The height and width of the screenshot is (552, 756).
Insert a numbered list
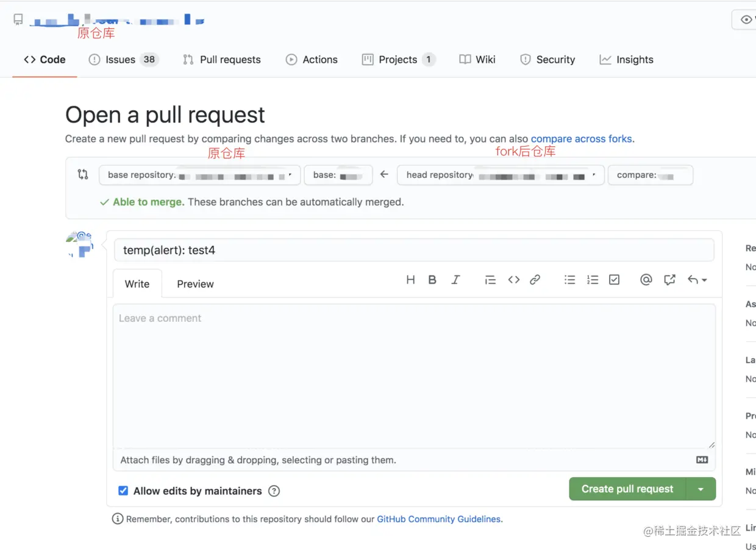coord(592,280)
